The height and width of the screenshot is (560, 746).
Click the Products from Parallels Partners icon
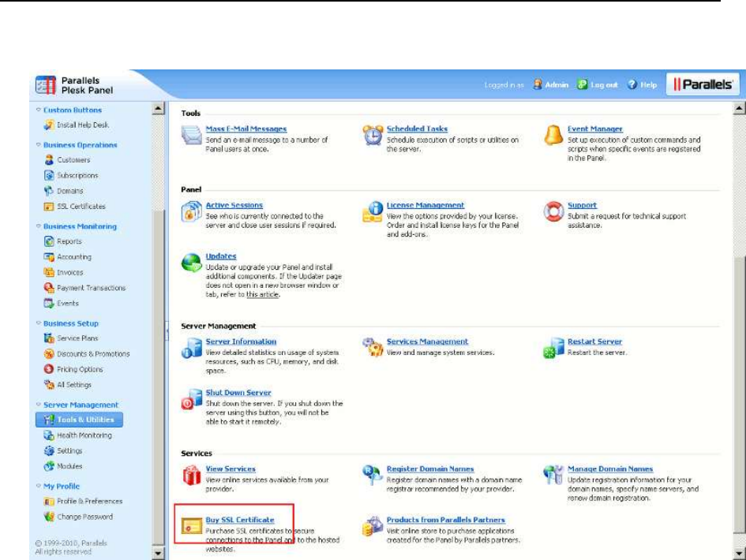(x=373, y=526)
